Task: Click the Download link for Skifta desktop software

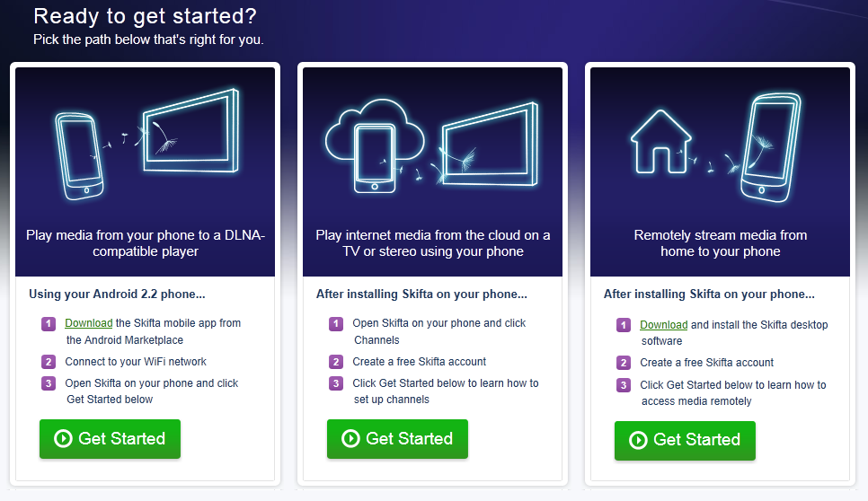Action: [663, 325]
